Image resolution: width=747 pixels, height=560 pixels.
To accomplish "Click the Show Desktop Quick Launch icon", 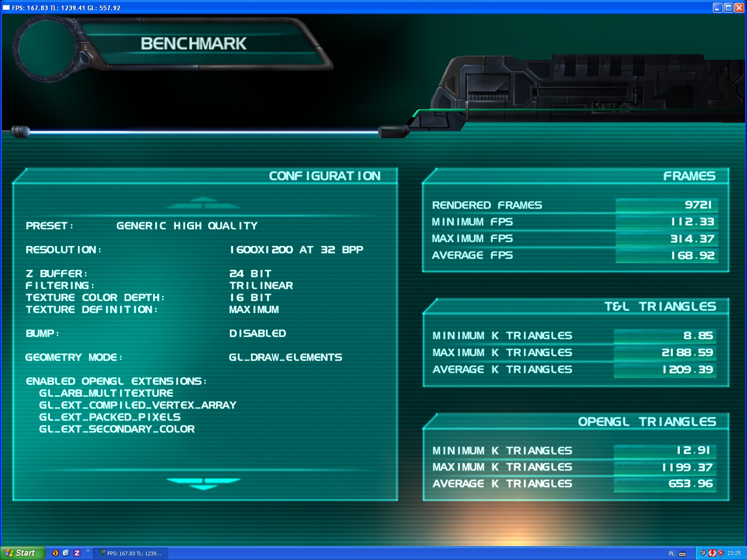I will 66,553.
